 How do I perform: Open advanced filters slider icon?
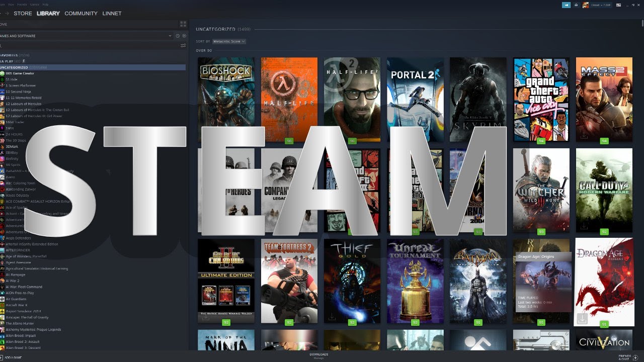pos(183,46)
